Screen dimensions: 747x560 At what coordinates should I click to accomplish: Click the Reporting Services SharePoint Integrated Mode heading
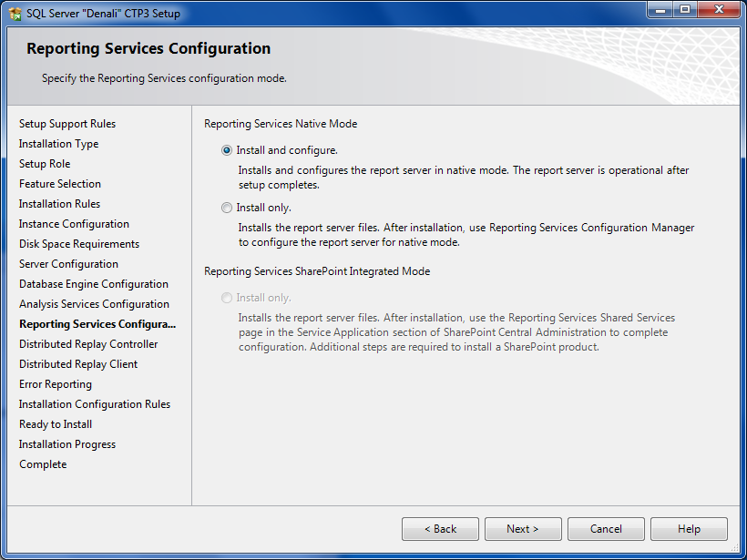(317, 271)
